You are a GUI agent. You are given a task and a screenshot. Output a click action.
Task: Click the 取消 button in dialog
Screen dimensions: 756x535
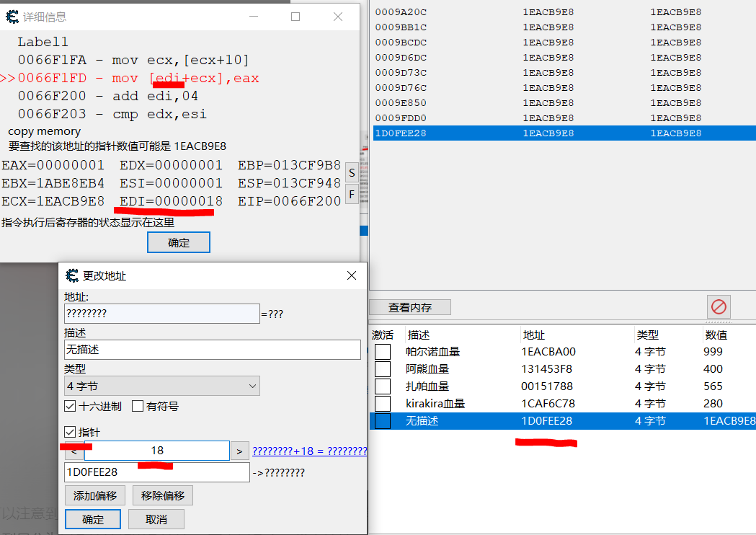pyautogui.click(x=156, y=519)
